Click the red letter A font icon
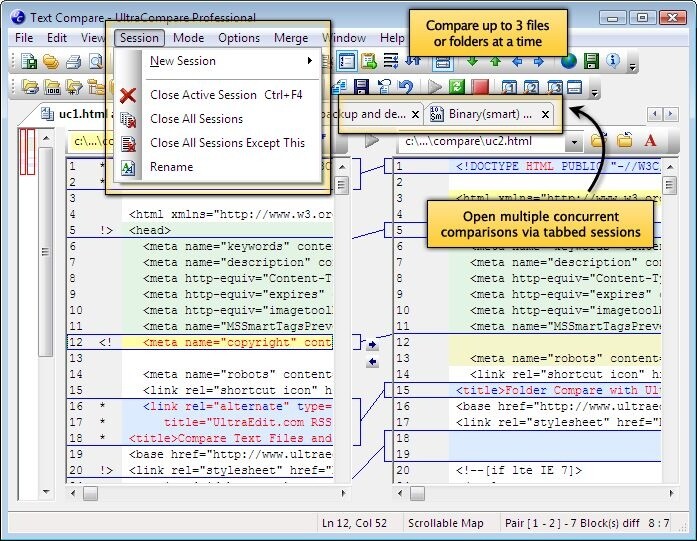Image resolution: width=697 pixels, height=541 pixels. point(650,141)
